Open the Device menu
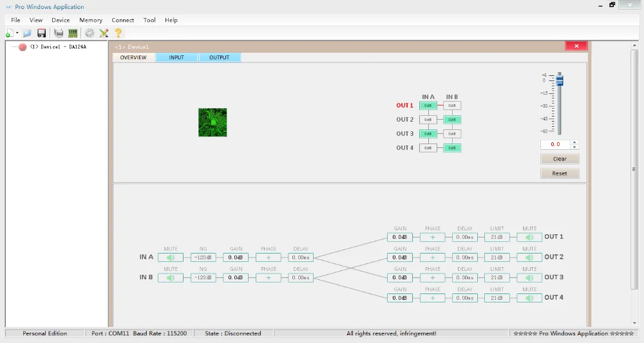 [x=61, y=20]
